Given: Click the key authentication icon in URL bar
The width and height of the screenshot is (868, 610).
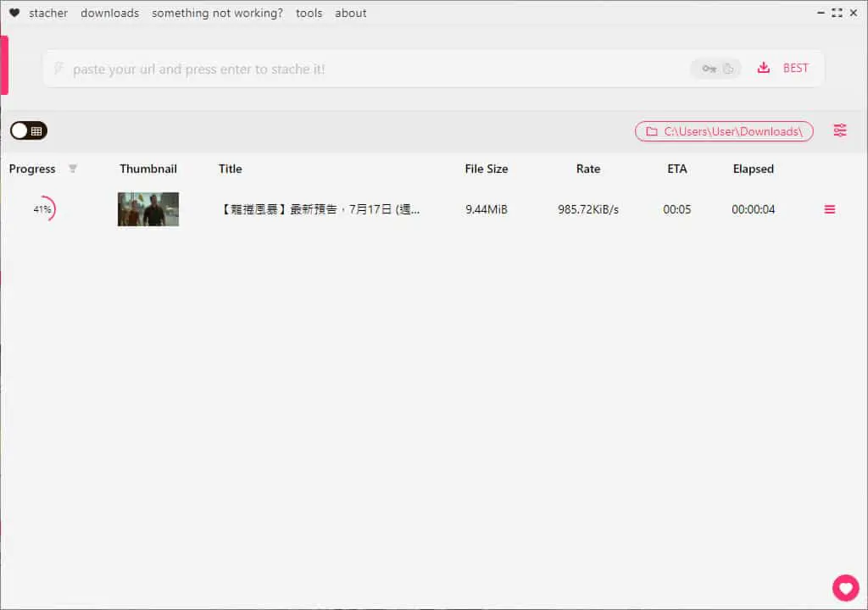Looking at the screenshot, I should point(709,69).
